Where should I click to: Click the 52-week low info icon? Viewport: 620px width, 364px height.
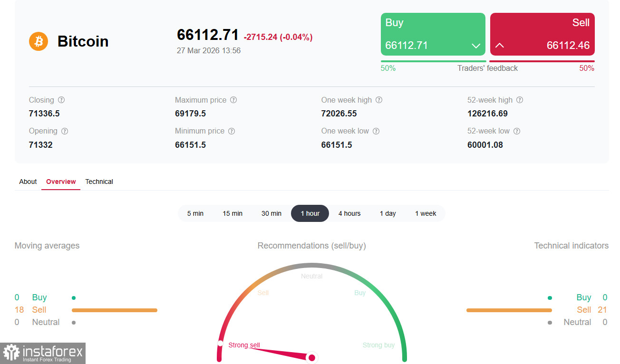pos(517,131)
